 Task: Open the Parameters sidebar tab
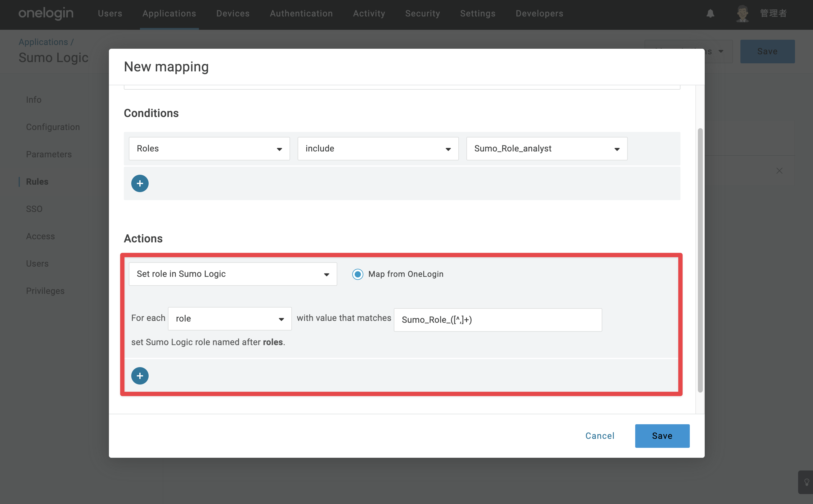pyautogui.click(x=49, y=154)
